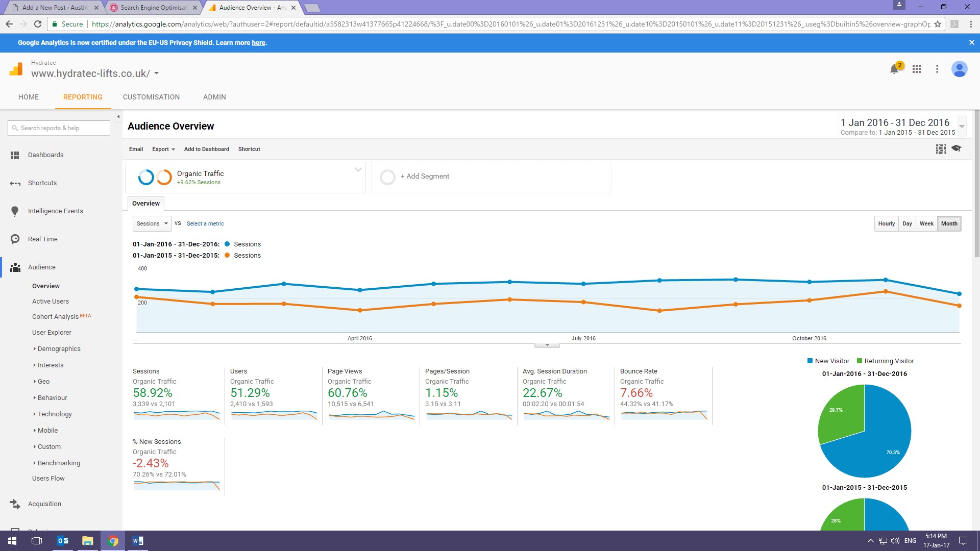Open the Windows action center icon

tap(963, 541)
